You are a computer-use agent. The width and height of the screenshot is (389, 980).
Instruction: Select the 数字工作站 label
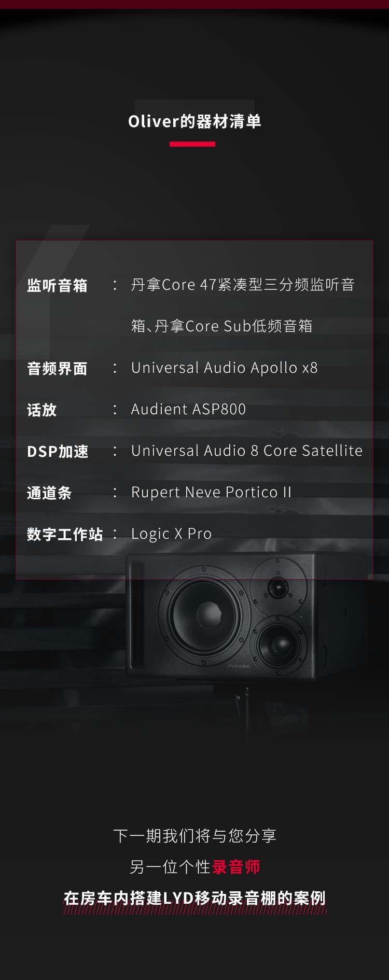point(65,534)
